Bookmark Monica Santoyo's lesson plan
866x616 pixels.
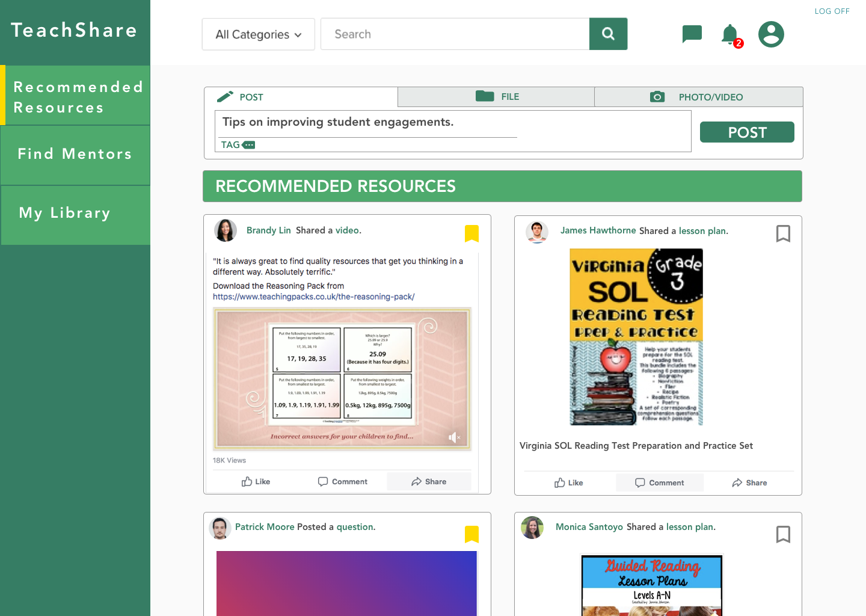pyautogui.click(x=783, y=534)
